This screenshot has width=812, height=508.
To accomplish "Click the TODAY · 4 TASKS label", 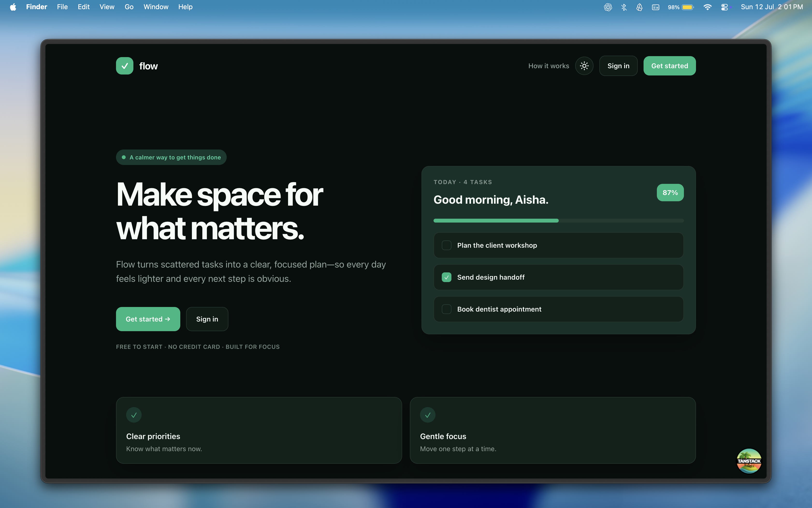I will tap(463, 182).
